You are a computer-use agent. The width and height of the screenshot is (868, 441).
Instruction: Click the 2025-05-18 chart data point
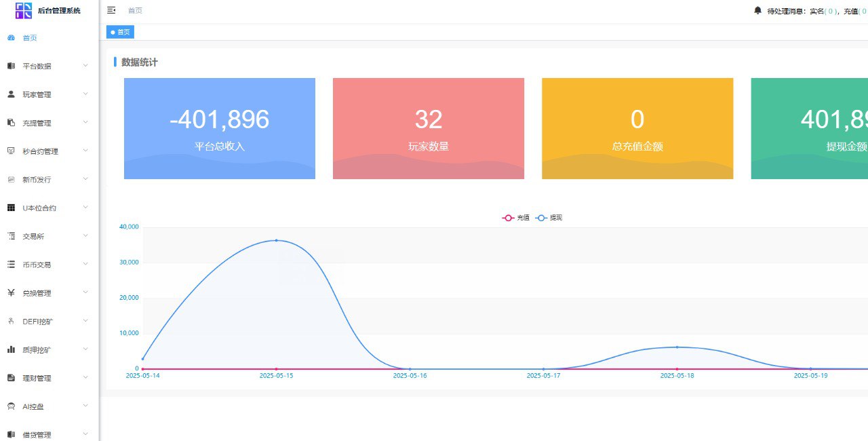[x=676, y=347]
